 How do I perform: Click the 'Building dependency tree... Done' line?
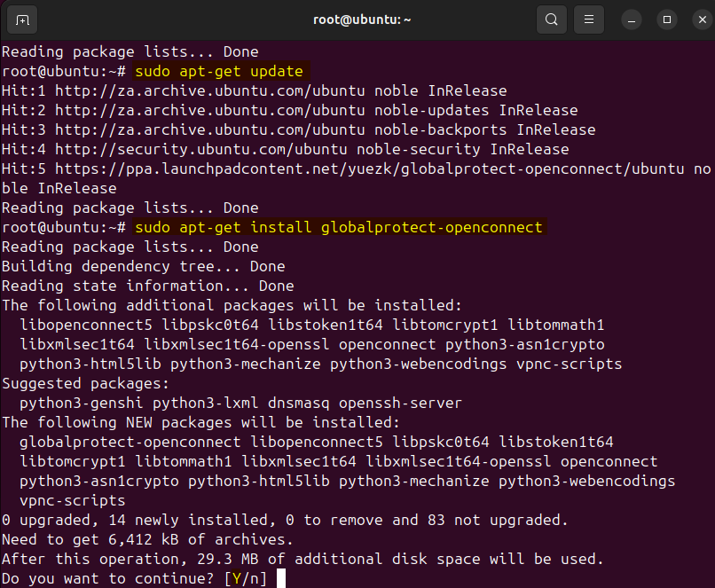[143, 266]
